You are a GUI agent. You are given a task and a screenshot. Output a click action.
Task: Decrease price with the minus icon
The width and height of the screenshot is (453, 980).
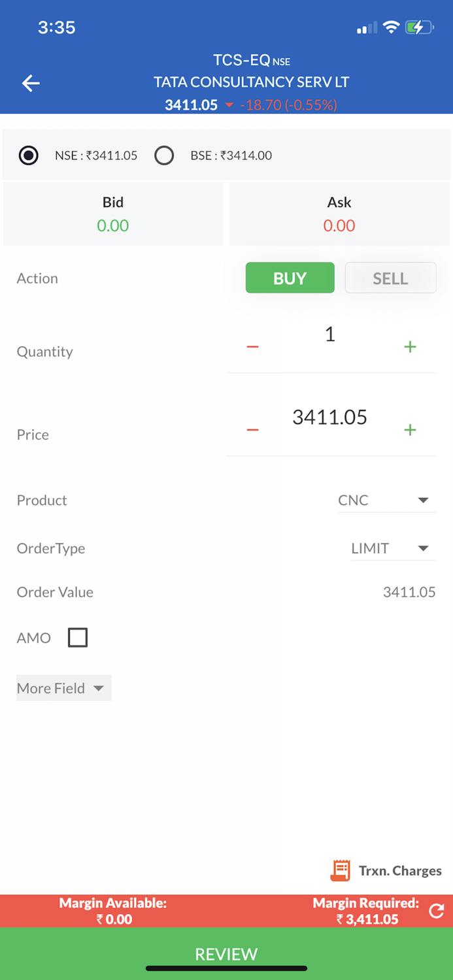click(252, 429)
